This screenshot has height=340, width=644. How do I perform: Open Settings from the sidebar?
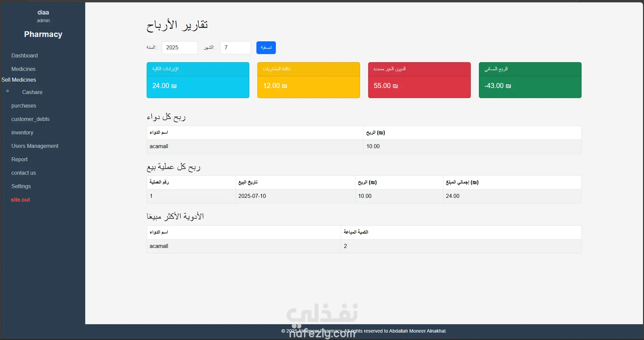click(x=21, y=186)
